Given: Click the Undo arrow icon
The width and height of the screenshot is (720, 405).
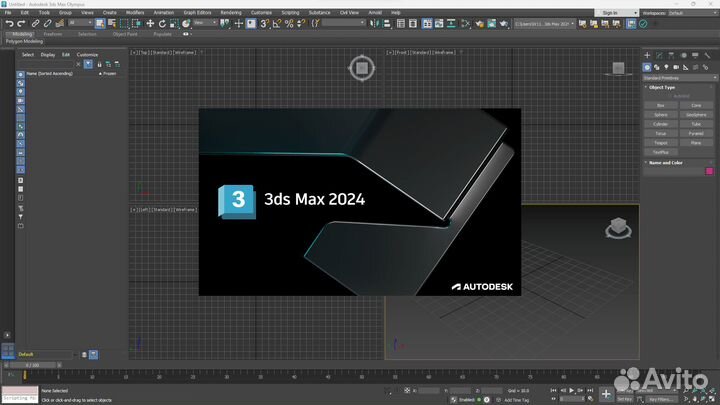Looking at the screenshot, I should tap(9, 23).
